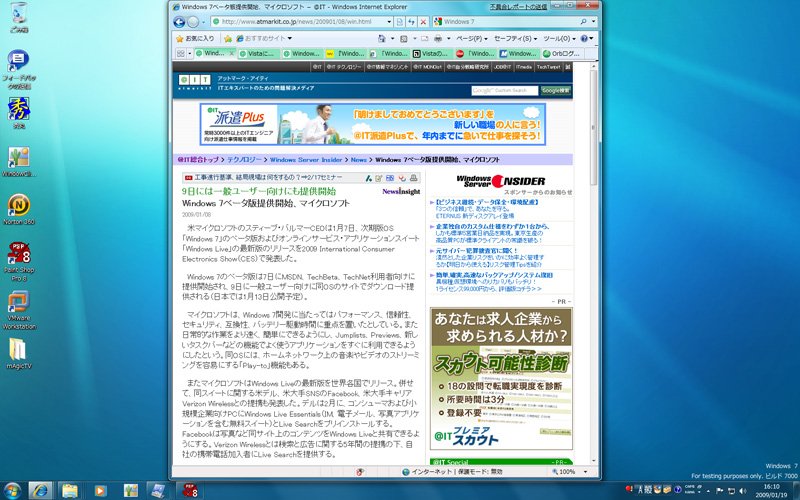Refresh the page with the blue arrows icon
Screen dimensions: 800x500
[411, 22]
